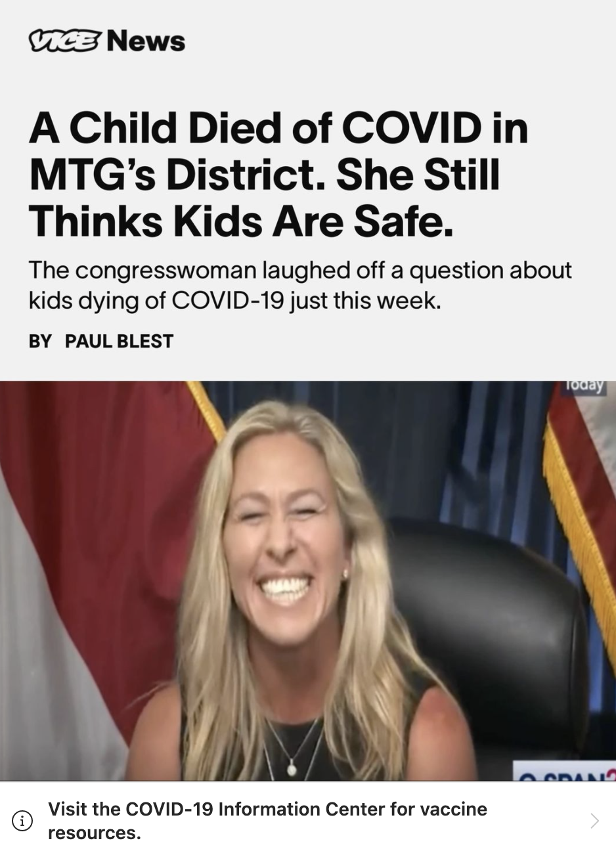This screenshot has width=616, height=851.
Task: Click the text "kids dying of COVID-19 just this week."
Action: point(235,301)
